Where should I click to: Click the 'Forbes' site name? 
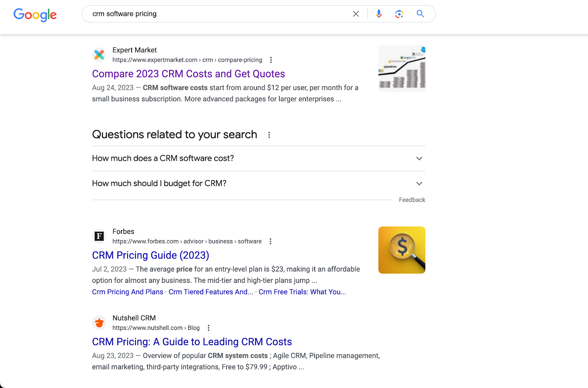[x=123, y=231]
